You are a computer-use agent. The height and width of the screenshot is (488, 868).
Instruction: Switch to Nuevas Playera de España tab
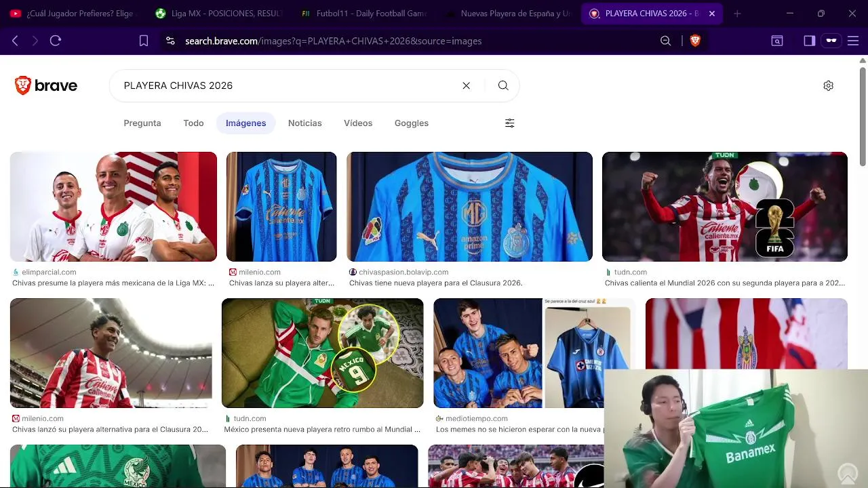(508, 14)
